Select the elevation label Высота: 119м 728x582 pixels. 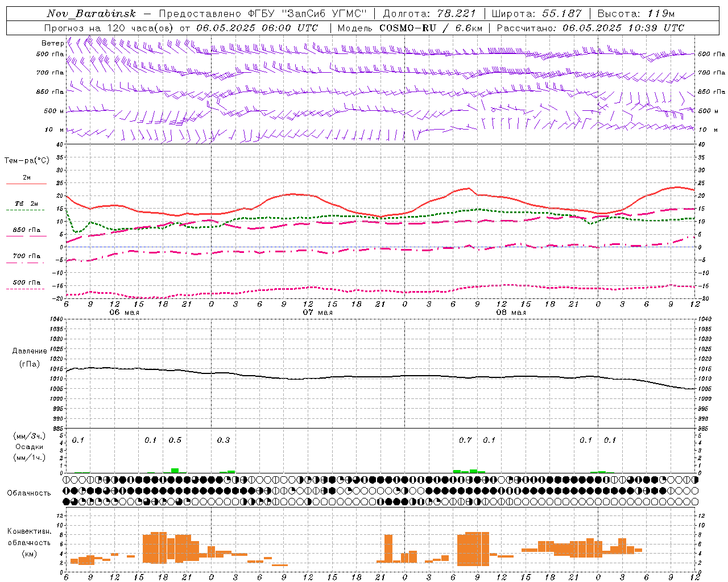[635, 14]
